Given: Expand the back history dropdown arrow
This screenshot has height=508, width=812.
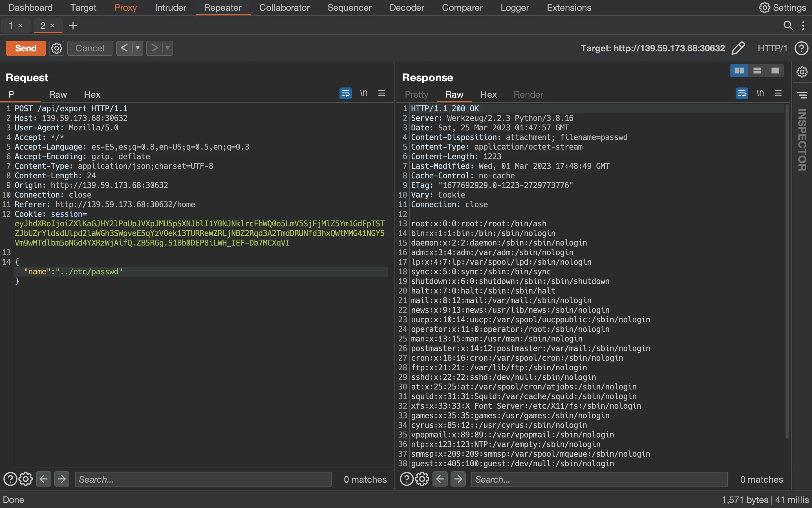Looking at the screenshot, I should (138, 48).
